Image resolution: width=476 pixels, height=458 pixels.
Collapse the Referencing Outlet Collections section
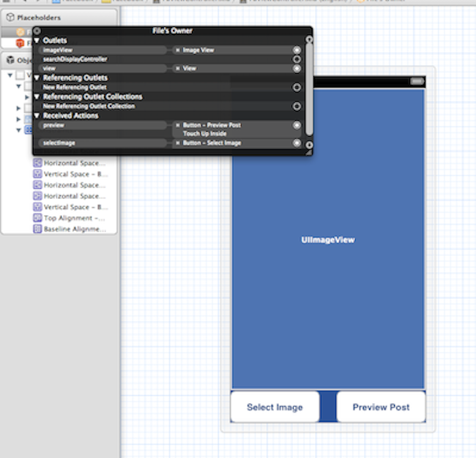point(37,97)
